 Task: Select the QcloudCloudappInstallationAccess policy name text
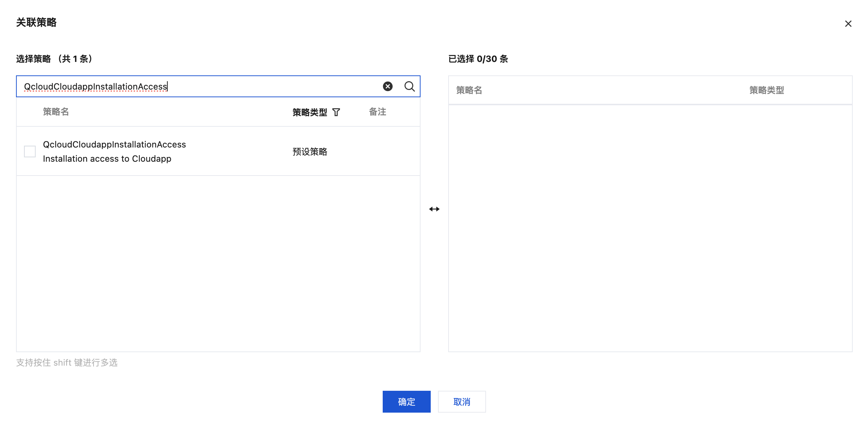click(x=114, y=145)
